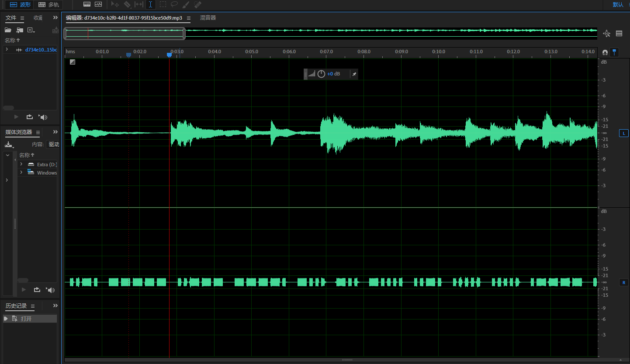Open the 媒体浏览器 panel menu

click(38, 132)
